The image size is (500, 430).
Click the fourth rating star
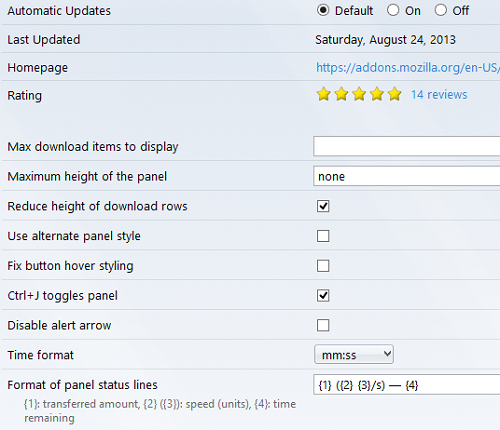click(x=377, y=94)
